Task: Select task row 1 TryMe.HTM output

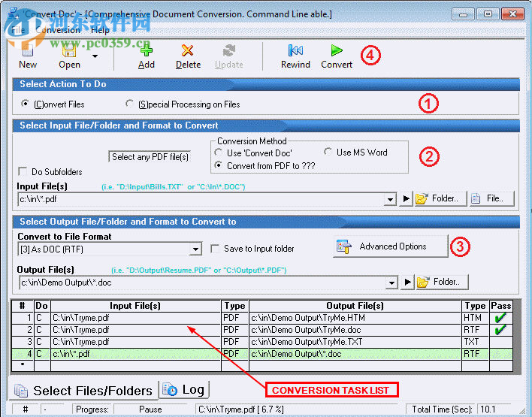Action: pyautogui.click(x=355, y=318)
